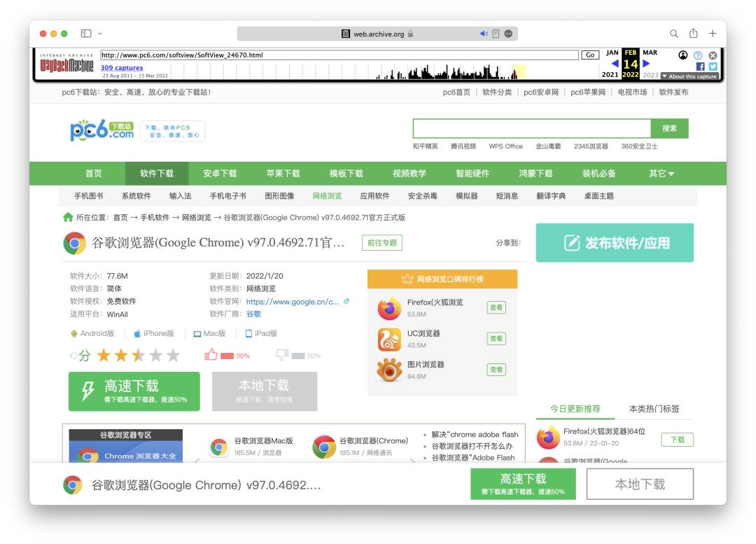Viewport: 756px width, 544px height.
Task: Click the large green 高速下载 button
Action: pyautogui.click(x=134, y=391)
